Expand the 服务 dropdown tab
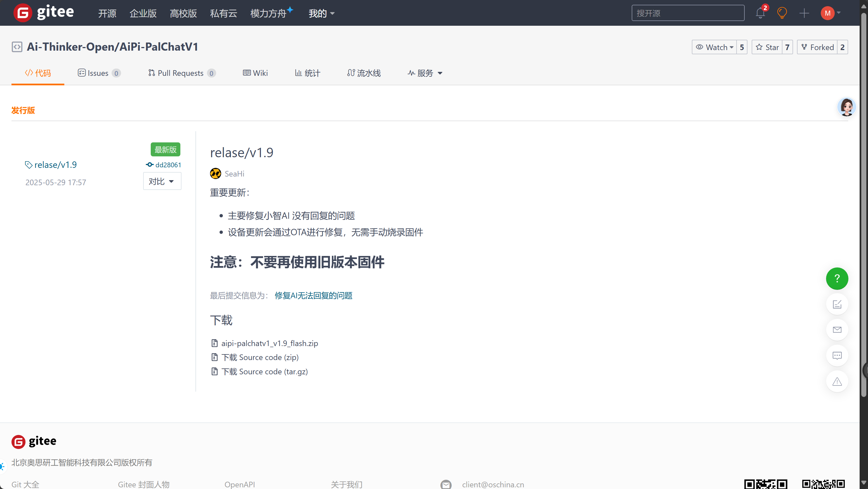 point(424,73)
